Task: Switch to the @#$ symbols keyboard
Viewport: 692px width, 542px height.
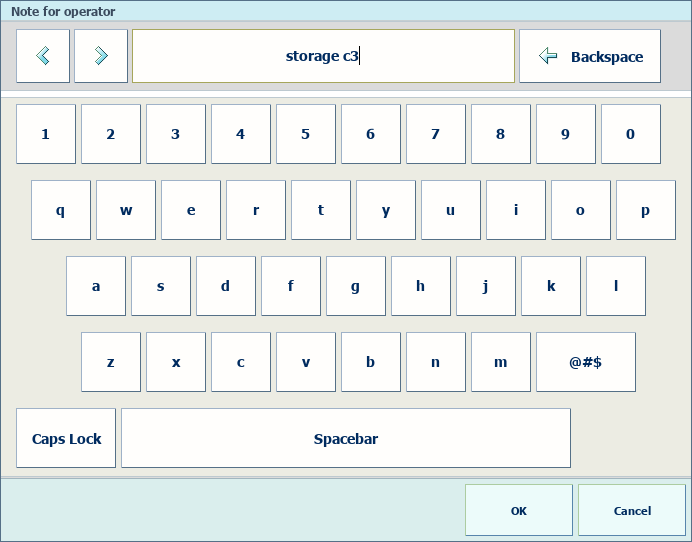Action: tap(585, 362)
